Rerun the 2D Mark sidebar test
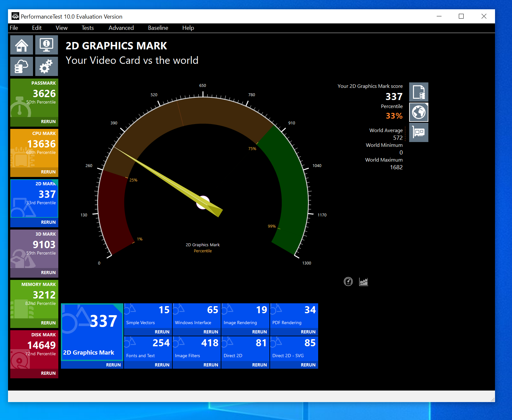Viewport: 512px width, 420px height. pos(48,222)
